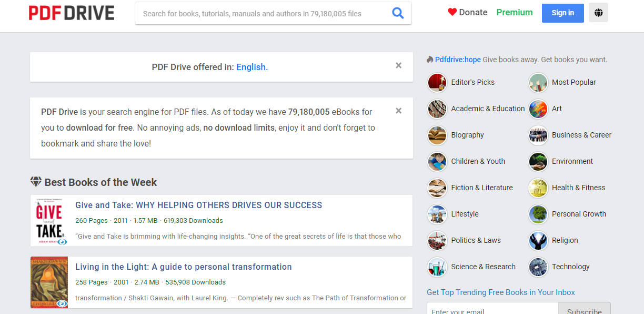The width and height of the screenshot is (644, 314).
Task: Open Environment category label
Action: [572, 161]
